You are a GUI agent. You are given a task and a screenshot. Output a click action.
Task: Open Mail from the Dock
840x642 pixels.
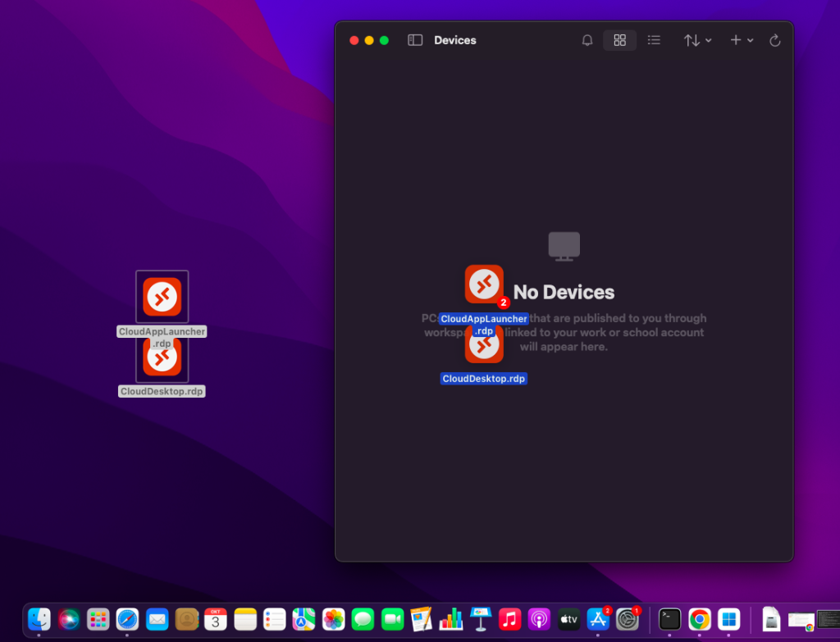[157, 620]
